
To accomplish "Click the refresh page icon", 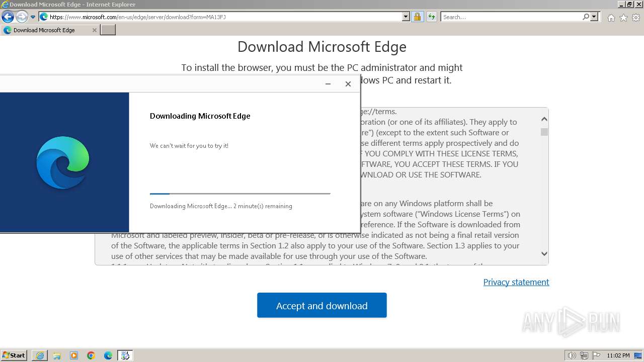I will point(431,17).
